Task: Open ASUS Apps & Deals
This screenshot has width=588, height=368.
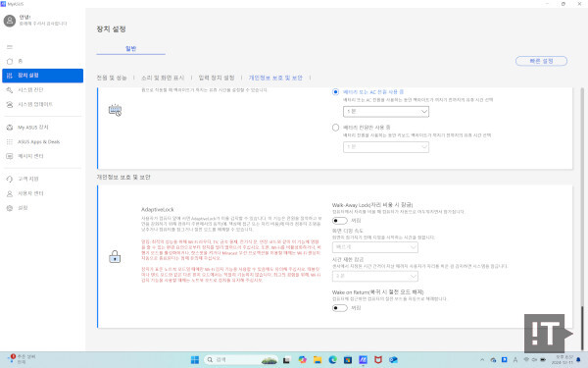Action: click(42, 142)
